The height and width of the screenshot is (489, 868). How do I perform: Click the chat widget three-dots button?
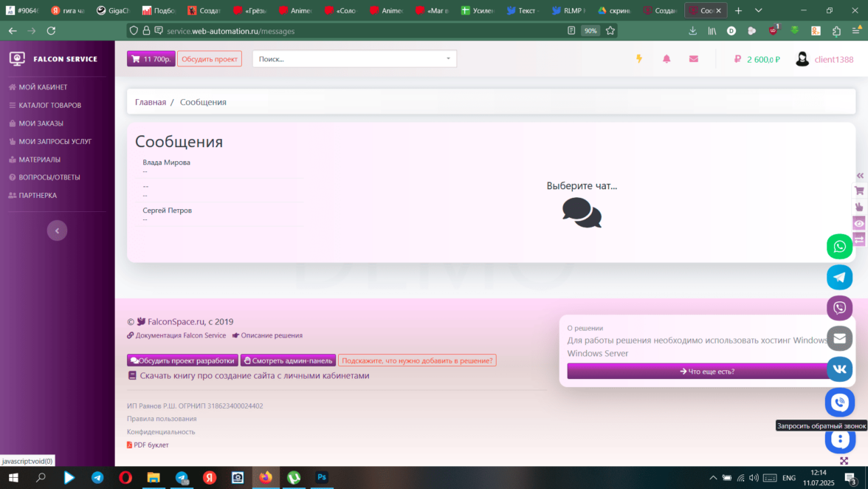pyautogui.click(x=840, y=440)
